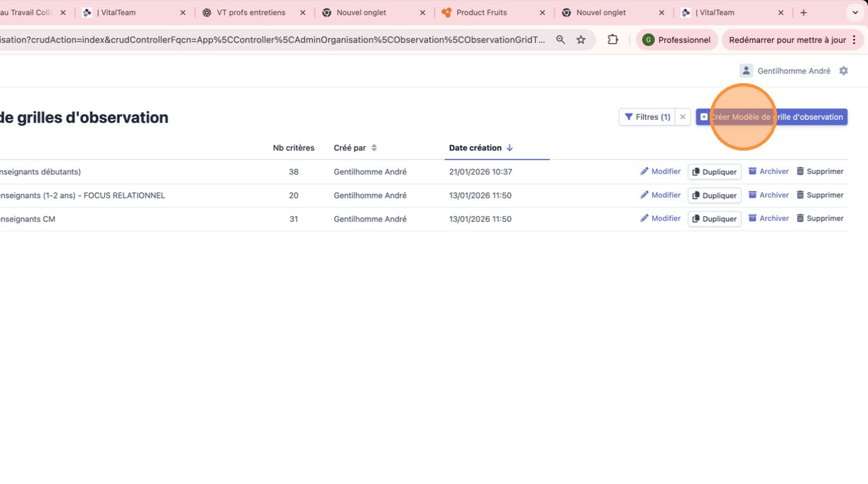The height and width of the screenshot is (484, 868).
Task: Duplicate the grid with 38 criteria
Action: tap(714, 172)
